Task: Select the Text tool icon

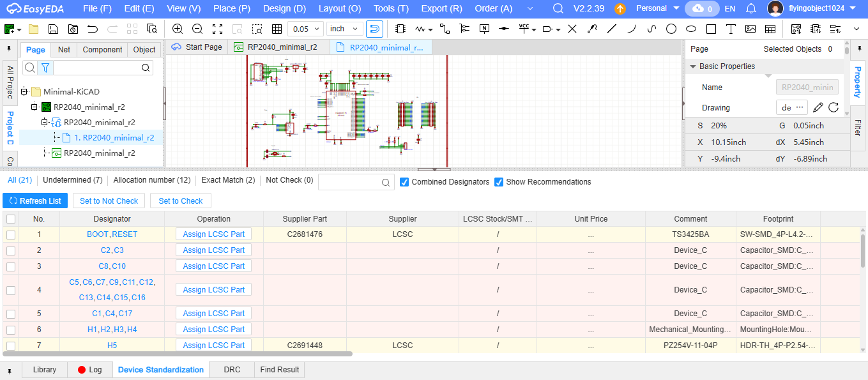Action: coord(731,29)
